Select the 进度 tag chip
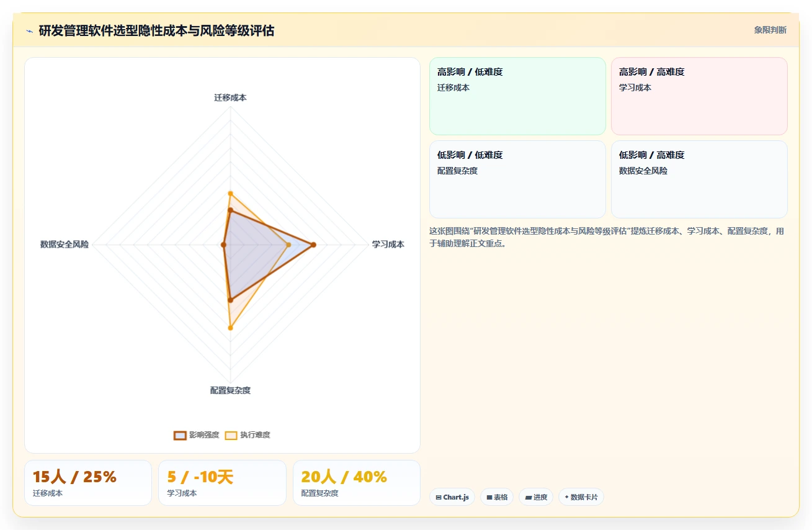This screenshot has width=812, height=530. [x=536, y=497]
